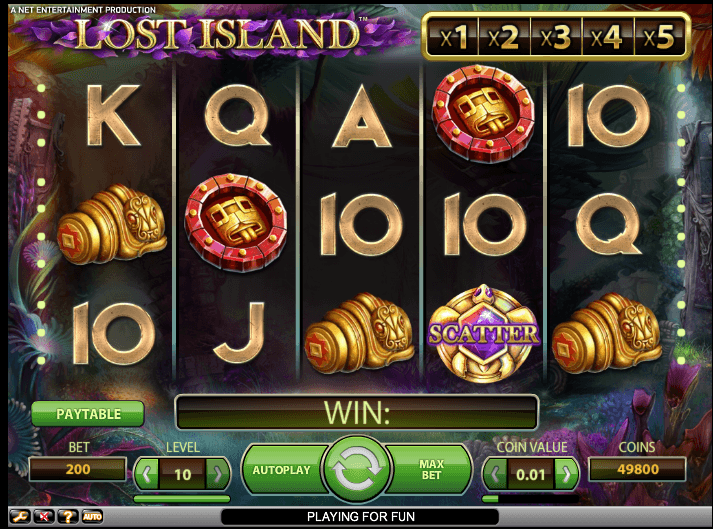This screenshot has width=713, height=529.
Task: Spin the reels with the circular arrows button
Action: point(356,469)
